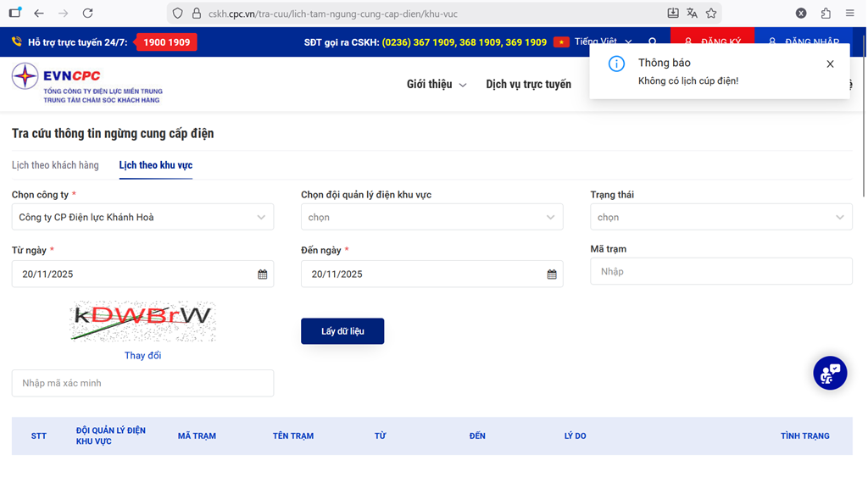868x488 pixels.
Task: Switch to Lịch theo khách hàng tab
Action: pyautogui.click(x=55, y=165)
